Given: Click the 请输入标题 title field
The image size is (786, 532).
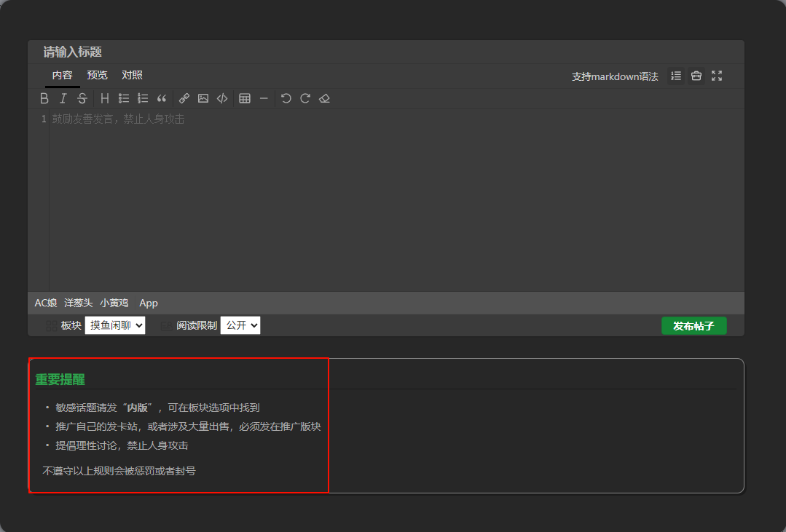Looking at the screenshot, I should coord(386,52).
